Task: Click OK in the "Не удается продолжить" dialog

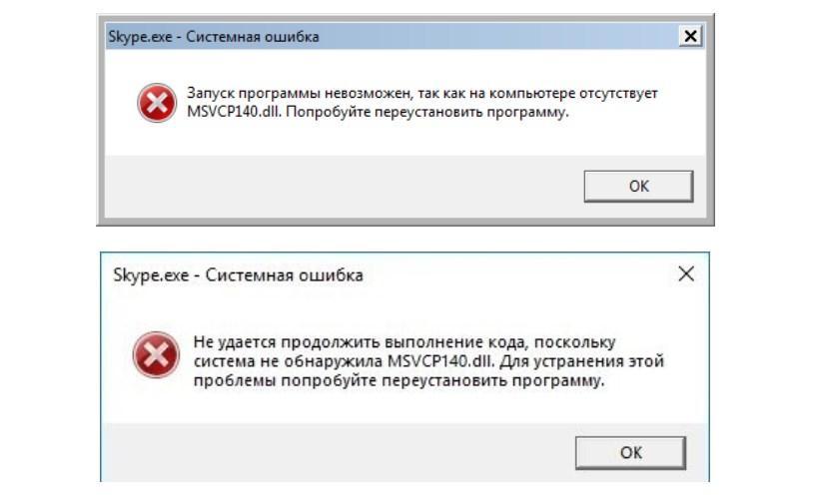Action: pyautogui.click(x=630, y=453)
